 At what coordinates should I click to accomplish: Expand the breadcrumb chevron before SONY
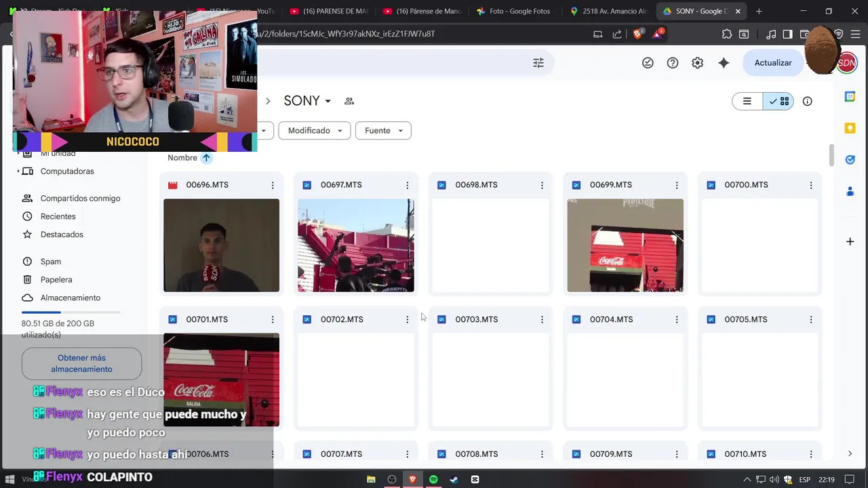268,101
